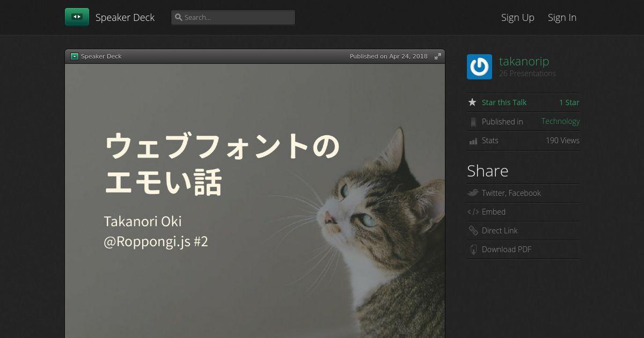Screen dimensions: 644x338
Task: Click the magnifier icon in search box
Action: pos(179,17)
